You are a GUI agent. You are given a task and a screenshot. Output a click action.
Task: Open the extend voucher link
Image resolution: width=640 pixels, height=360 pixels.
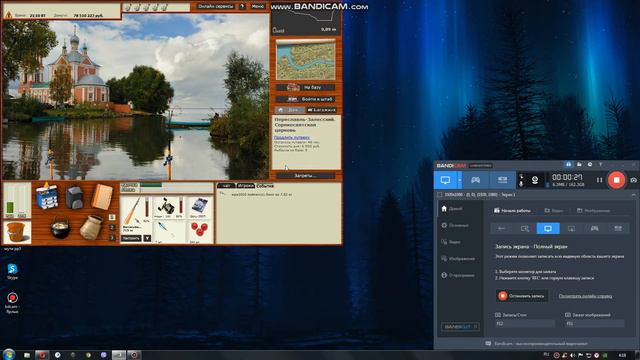point(291,138)
